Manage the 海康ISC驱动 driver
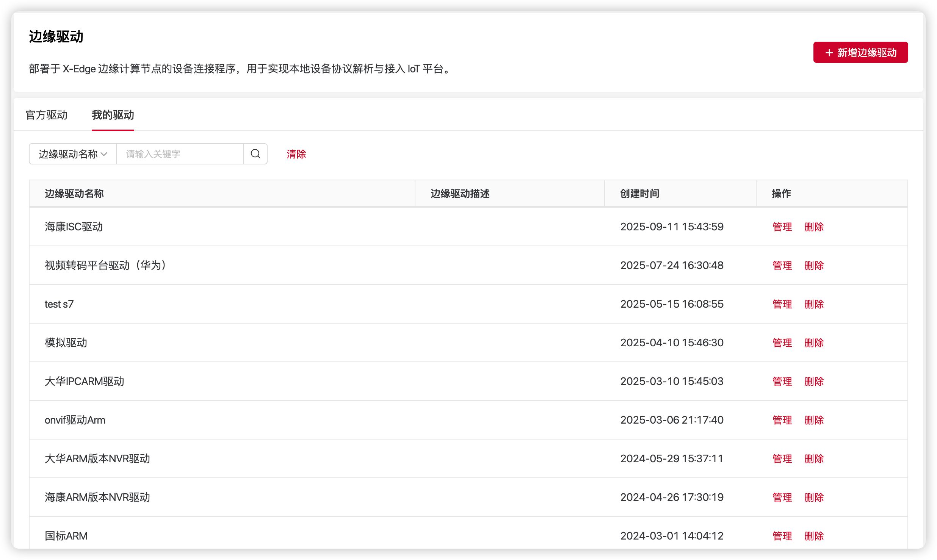937x560 pixels. pos(782,227)
